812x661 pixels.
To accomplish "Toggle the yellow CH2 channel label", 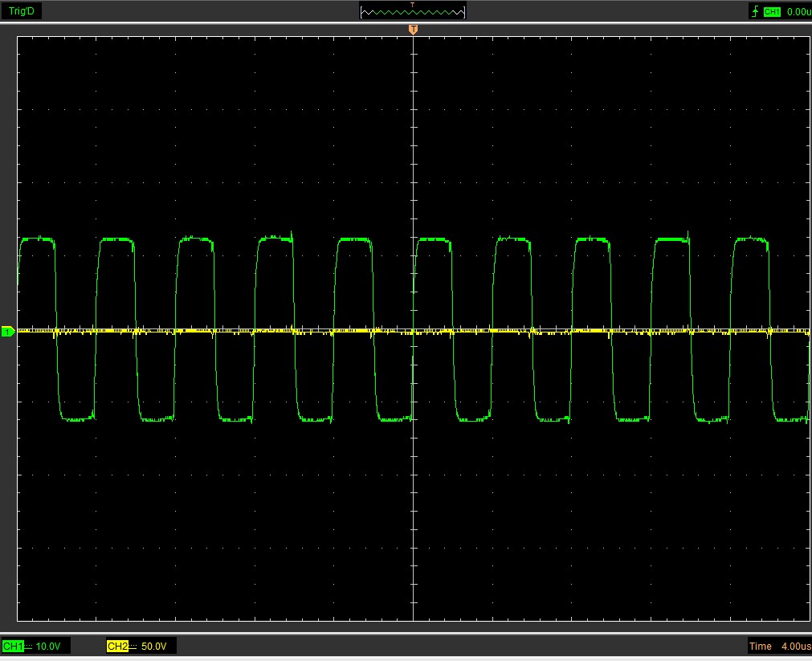I will pyautogui.click(x=116, y=647).
